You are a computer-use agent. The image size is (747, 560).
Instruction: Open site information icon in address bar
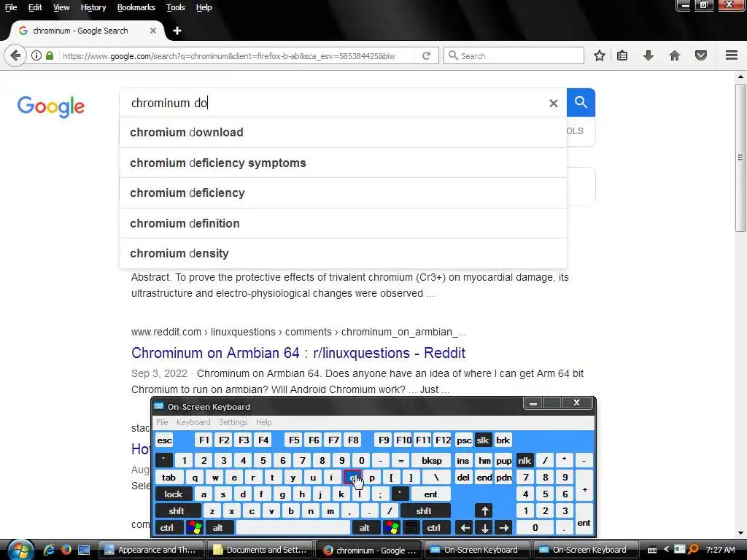pos(36,55)
